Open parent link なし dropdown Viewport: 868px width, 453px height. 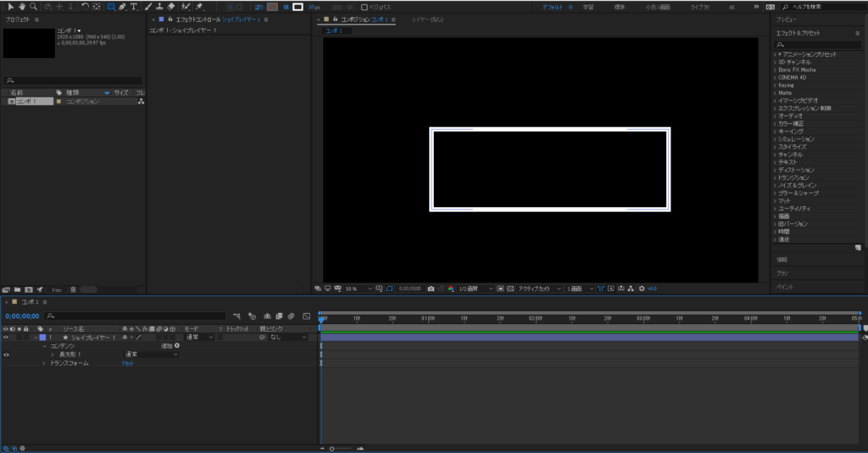[288, 338]
